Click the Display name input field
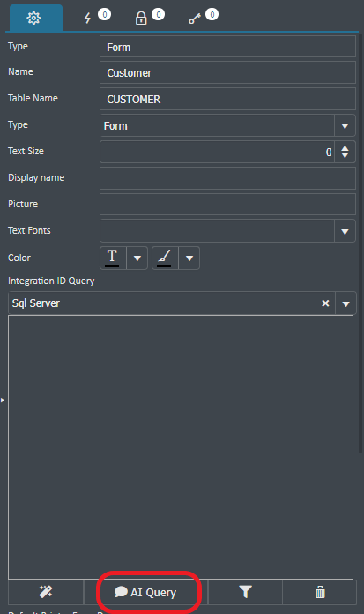The image size is (364, 614). tap(227, 178)
